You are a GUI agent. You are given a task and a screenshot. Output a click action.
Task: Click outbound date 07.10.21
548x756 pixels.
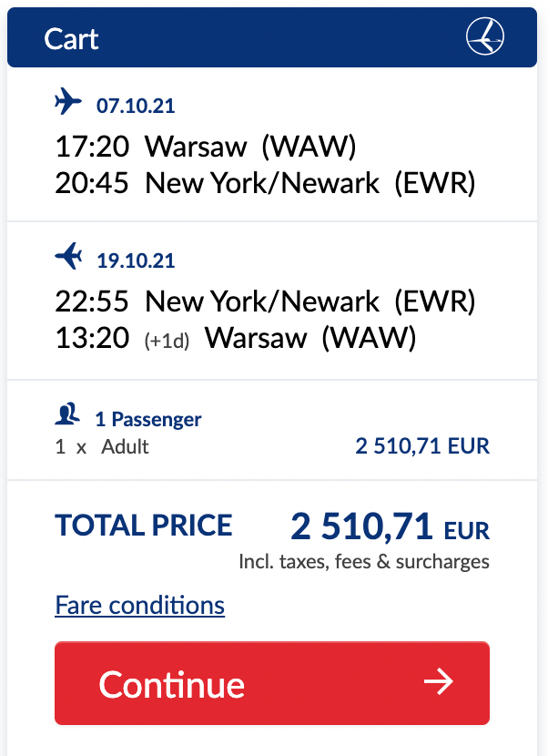click(x=136, y=106)
